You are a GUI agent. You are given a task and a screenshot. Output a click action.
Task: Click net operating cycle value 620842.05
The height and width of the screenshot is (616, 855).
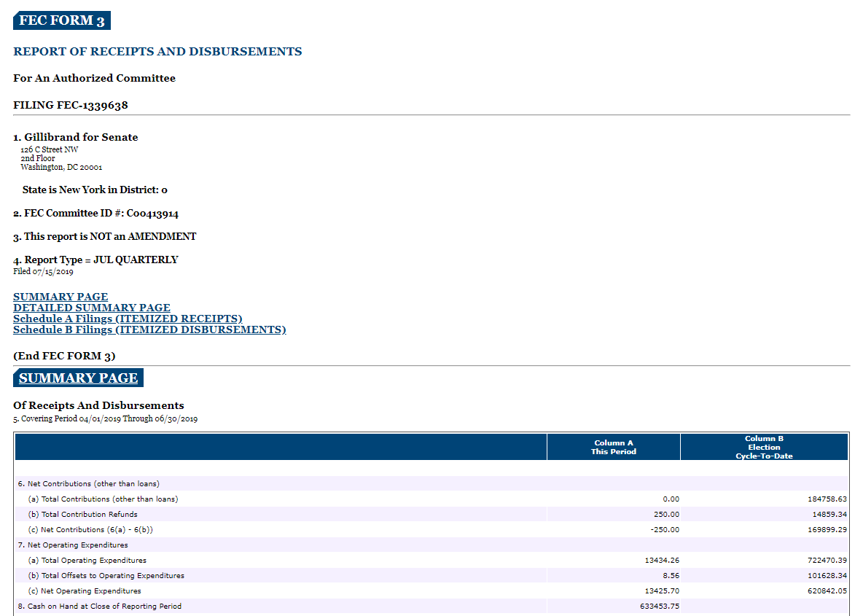coord(827,590)
